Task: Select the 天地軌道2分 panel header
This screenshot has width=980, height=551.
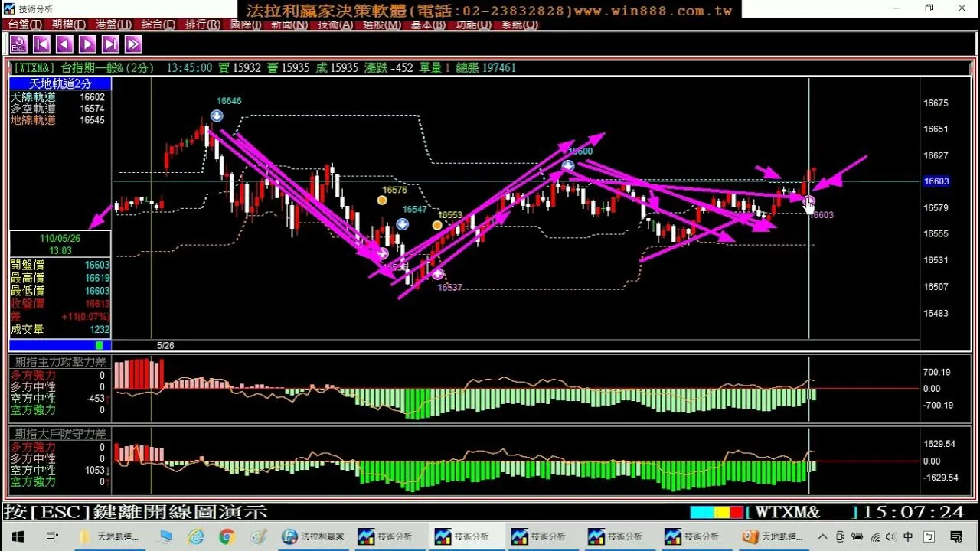Action: 60,83
